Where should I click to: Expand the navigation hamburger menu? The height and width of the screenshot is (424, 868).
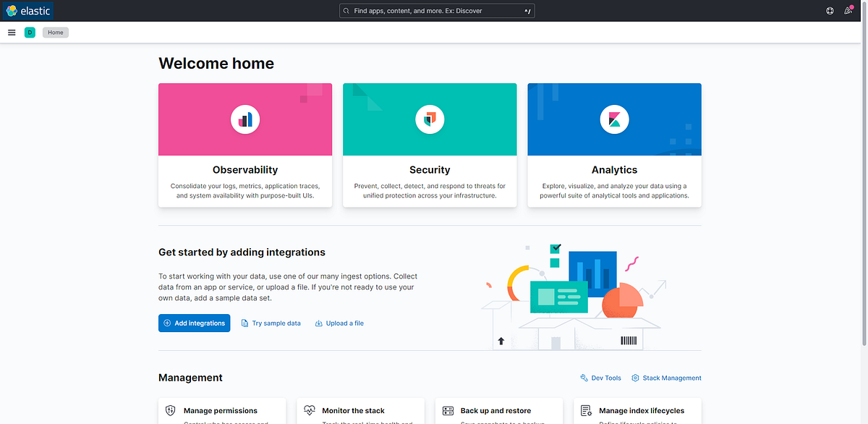pyautogui.click(x=12, y=32)
